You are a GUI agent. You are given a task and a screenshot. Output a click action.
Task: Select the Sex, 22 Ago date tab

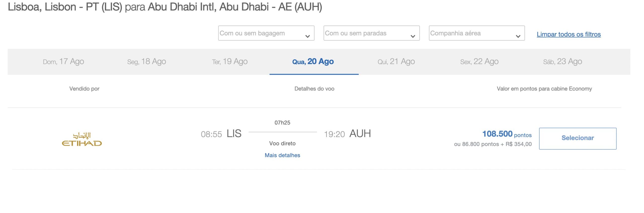click(x=479, y=62)
